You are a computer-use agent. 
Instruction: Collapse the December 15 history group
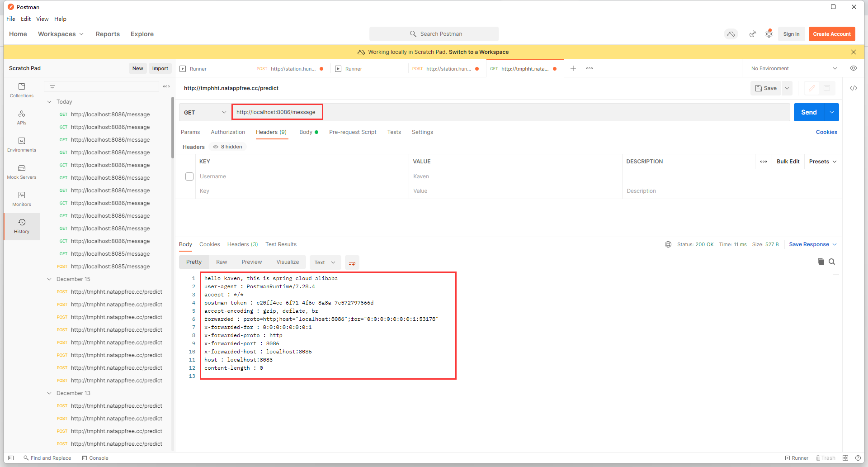[49, 279]
